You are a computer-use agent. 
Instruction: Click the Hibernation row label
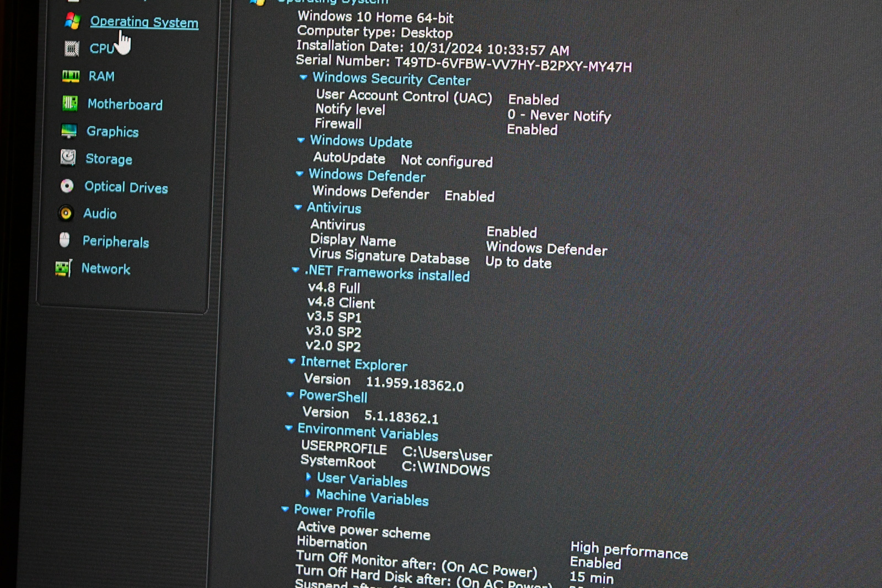coord(332,542)
